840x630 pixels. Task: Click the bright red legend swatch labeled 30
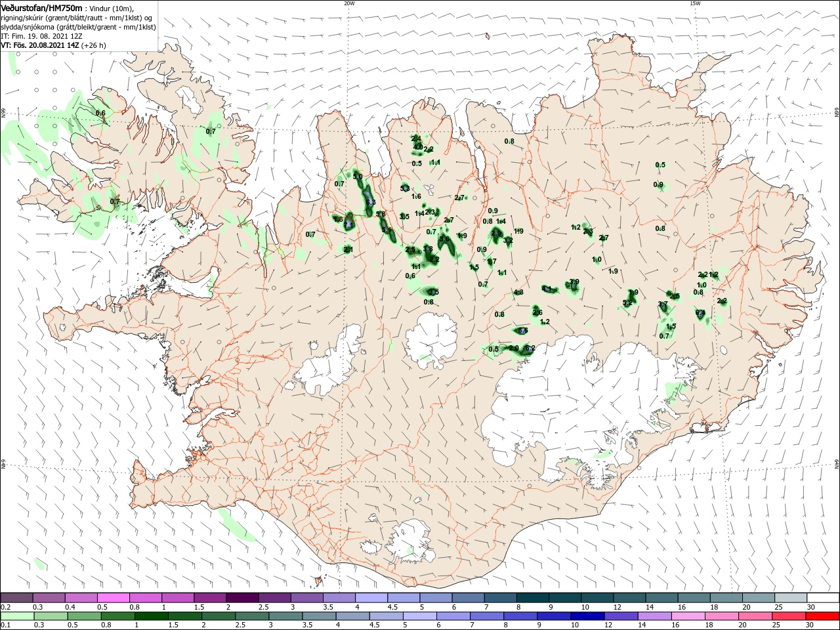point(823,616)
